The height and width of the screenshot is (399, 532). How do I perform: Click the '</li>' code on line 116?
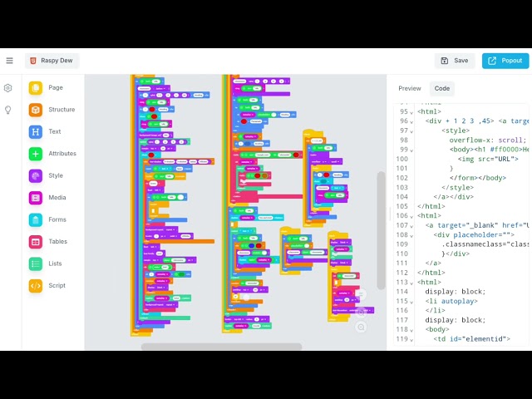pos(435,310)
